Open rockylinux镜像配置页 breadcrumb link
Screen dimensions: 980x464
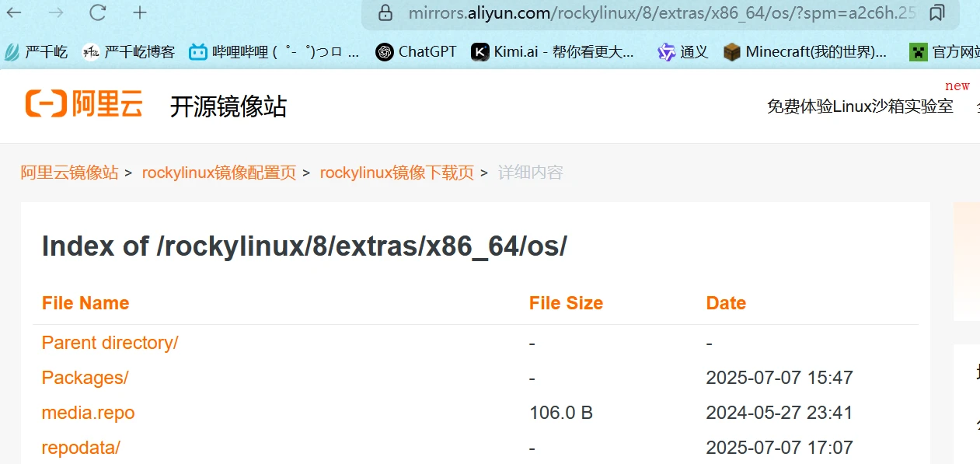218,173
